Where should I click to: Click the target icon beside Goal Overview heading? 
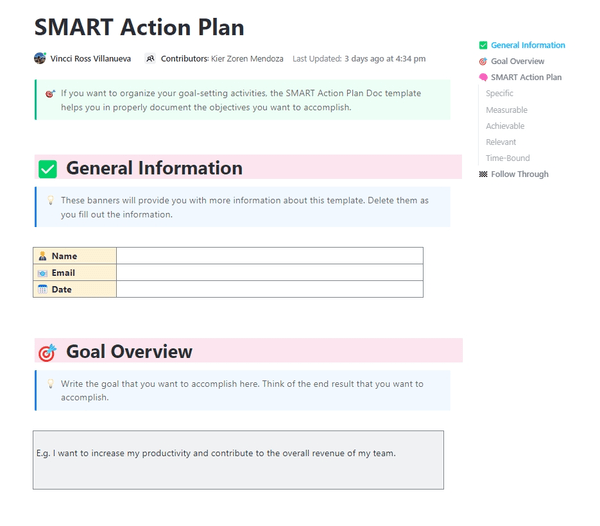(47, 352)
